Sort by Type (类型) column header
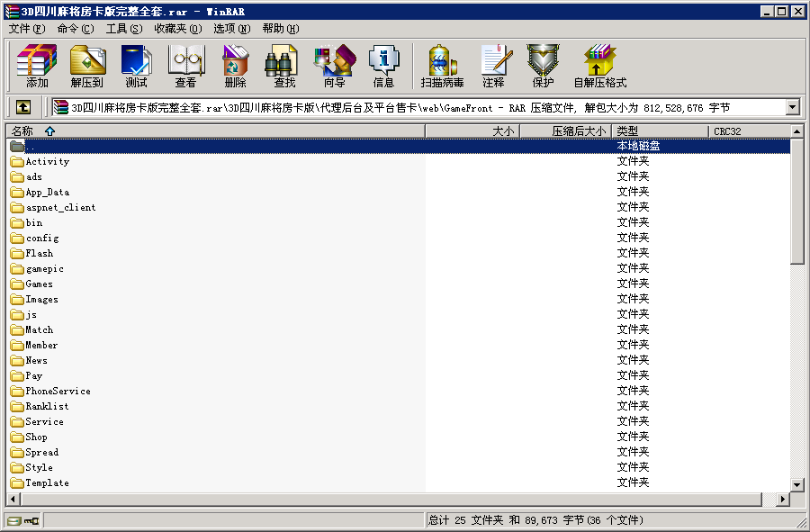The height and width of the screenshot is (532, 810). (660, 131)
